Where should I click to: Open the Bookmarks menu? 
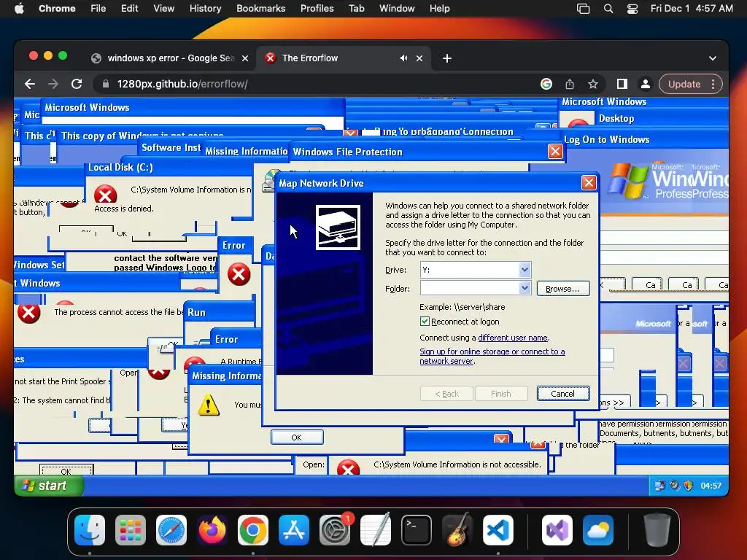[260, 8]
